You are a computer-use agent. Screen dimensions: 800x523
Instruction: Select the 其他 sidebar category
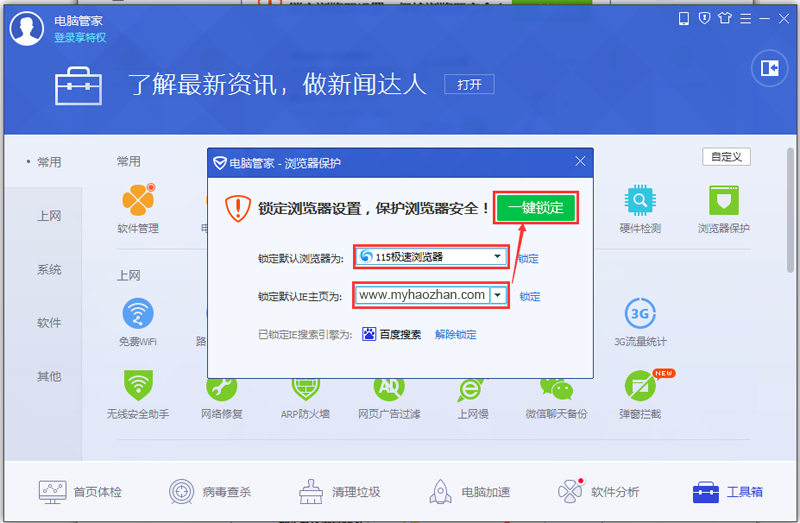click(49, 377)
